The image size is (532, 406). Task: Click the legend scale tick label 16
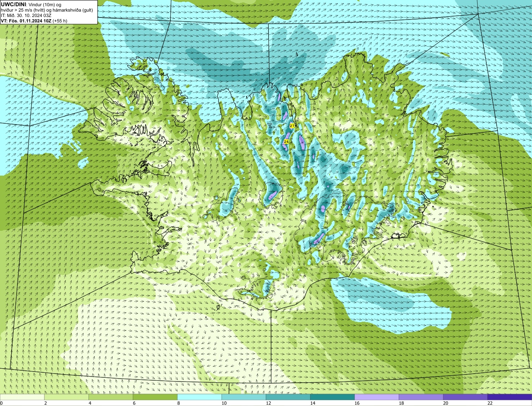pos(357,403)
